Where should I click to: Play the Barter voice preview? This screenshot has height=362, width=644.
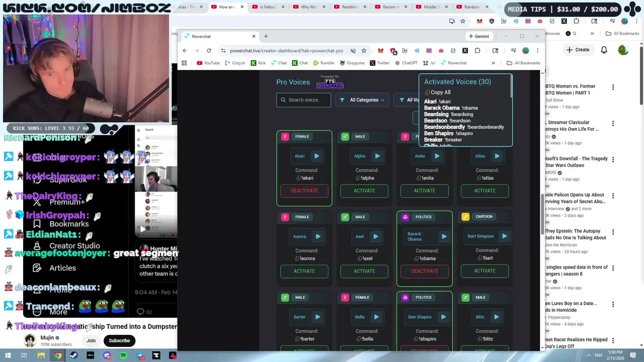pyautogui.click(x=317, y=317)
